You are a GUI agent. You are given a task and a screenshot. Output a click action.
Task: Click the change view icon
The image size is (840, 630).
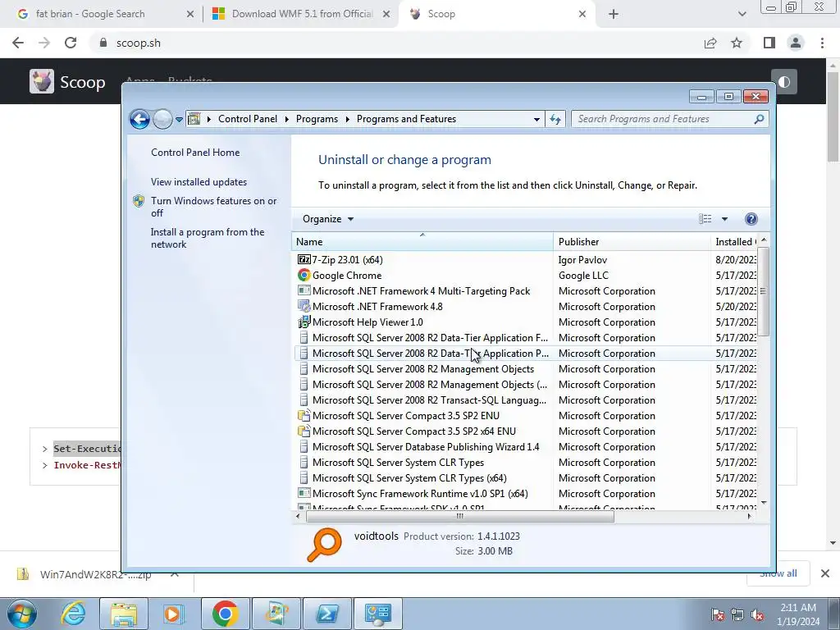point(705,218)
